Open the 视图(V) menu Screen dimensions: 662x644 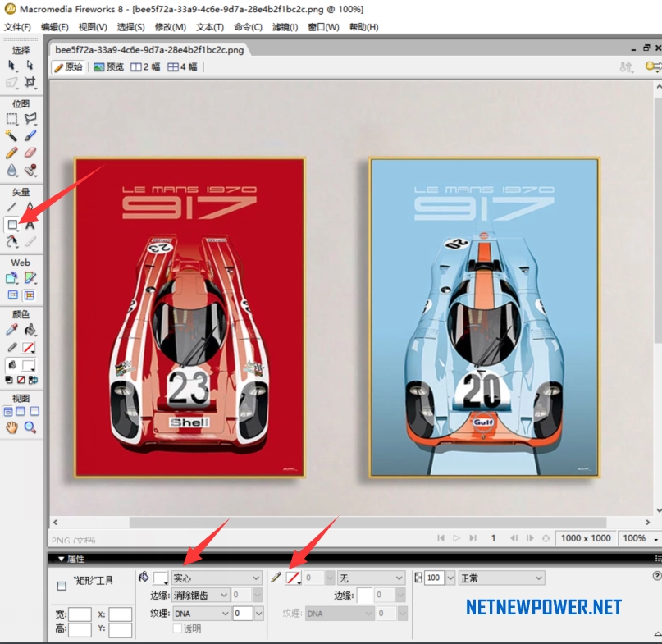[x=93, y=27]
